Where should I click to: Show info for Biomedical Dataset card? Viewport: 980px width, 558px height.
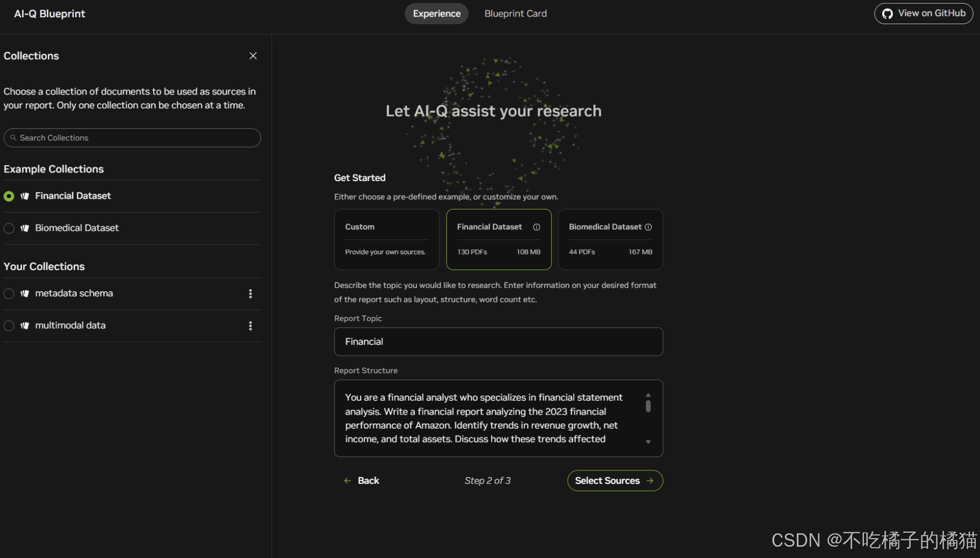tap(648, 227)
